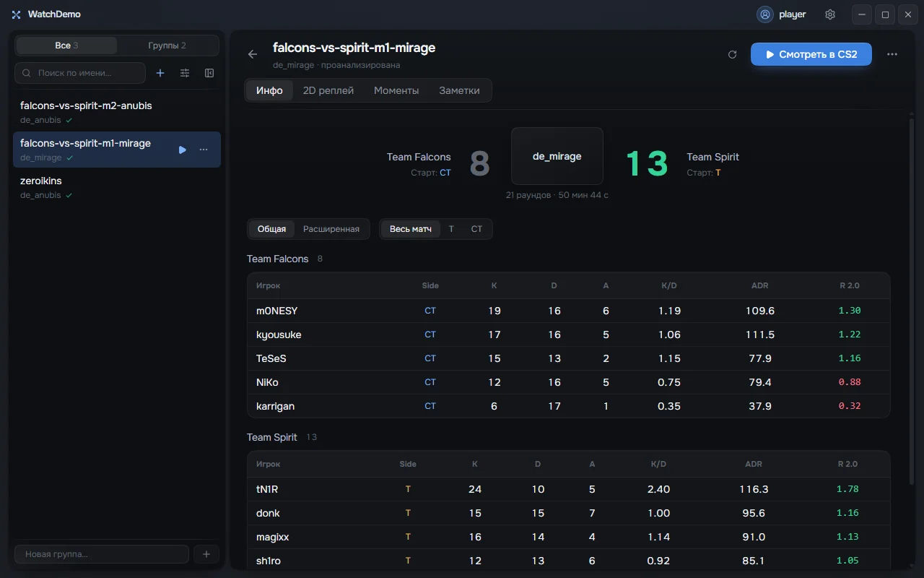Click the plus icon to add a demo

[x=160, y=73]
